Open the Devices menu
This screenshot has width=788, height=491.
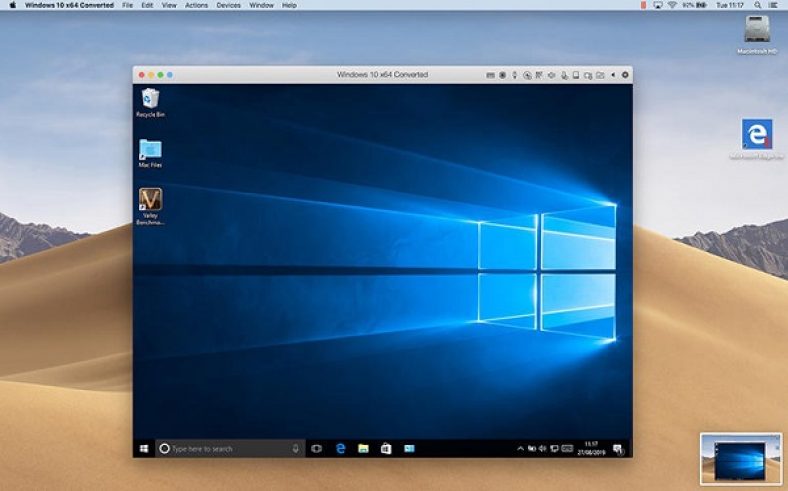229,5
